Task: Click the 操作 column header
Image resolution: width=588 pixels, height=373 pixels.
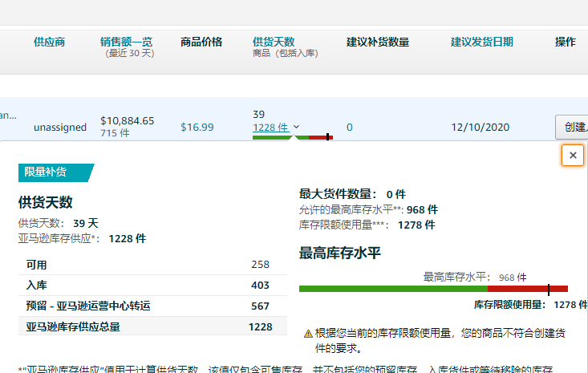Action: (x=566, y=42)
